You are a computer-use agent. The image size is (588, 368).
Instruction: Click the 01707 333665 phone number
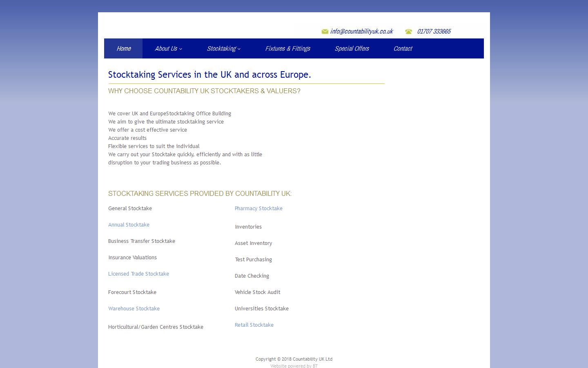[x=434, y=31]
